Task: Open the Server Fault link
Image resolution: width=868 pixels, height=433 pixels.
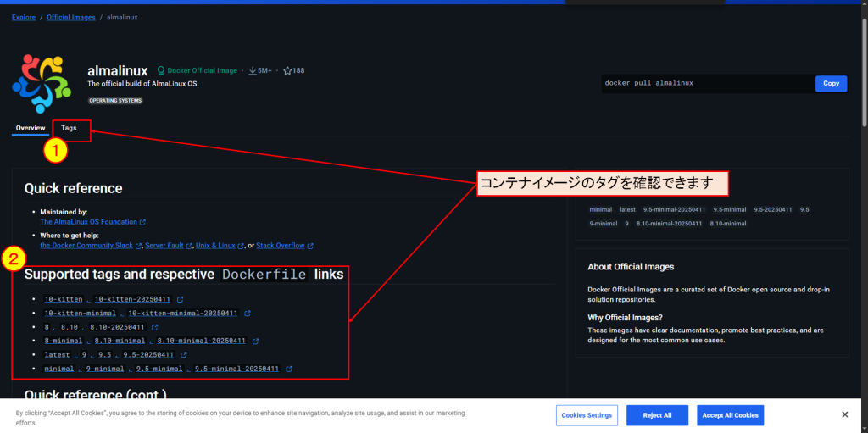Action: point(164,245)
